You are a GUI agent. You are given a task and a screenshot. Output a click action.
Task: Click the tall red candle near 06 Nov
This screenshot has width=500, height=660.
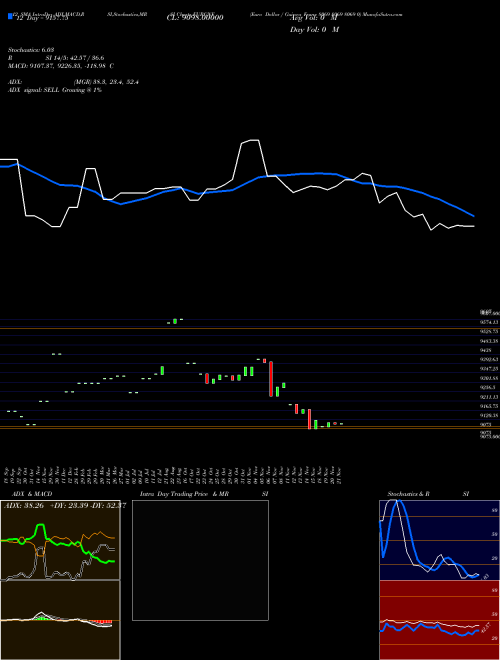pyautogui.click(x=271, y=379)
